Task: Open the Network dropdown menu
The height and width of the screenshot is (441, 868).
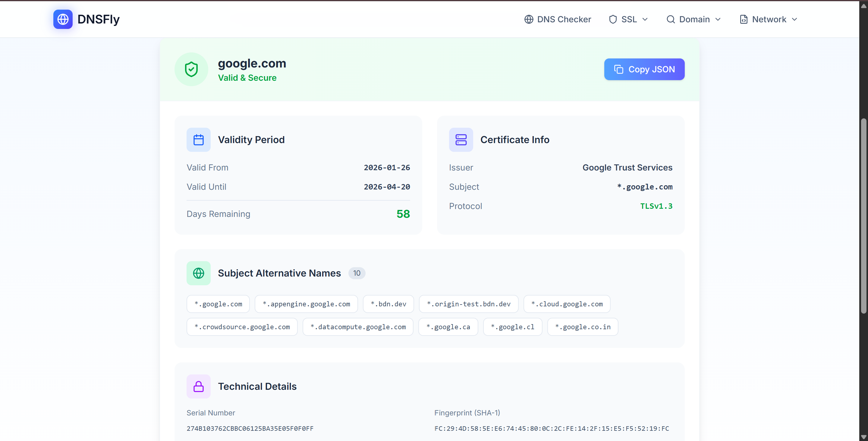Action: pyautogui.click(x=769, y=19)
